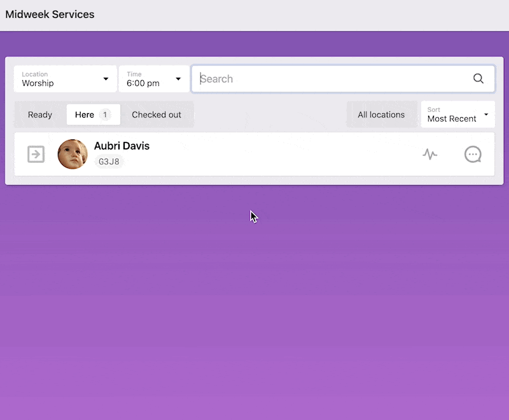Click the arrow on the Time selector
Screen dimensions: 509x420
tap(178, 79)
